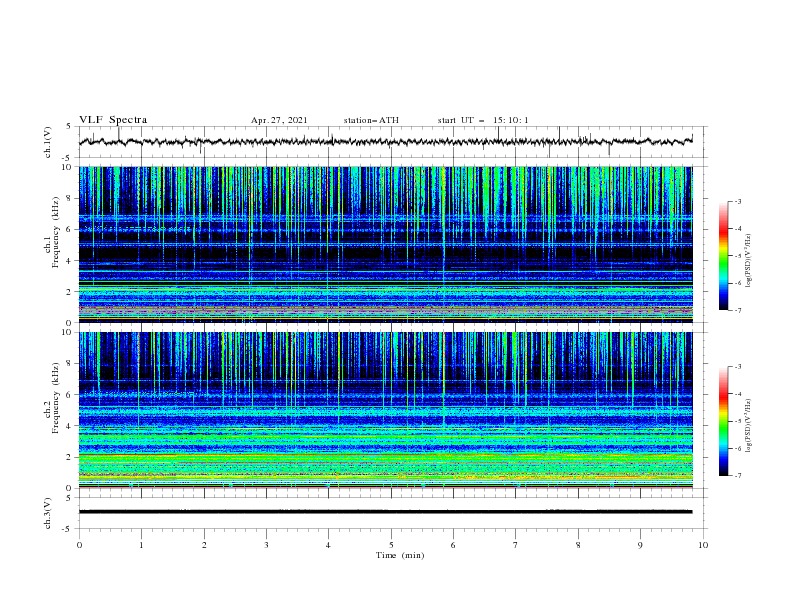792x612 pixels.
Task: Click the time axis tick label '9'
Action: click(640, 545)
